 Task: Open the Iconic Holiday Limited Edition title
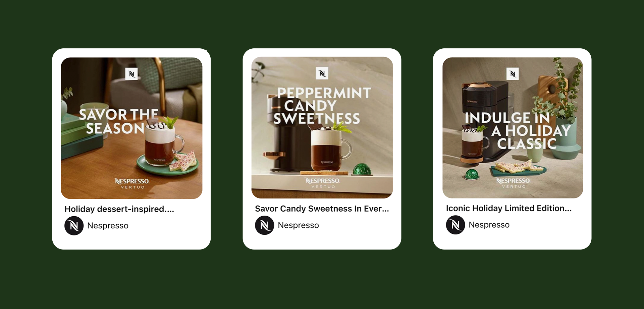click(x=509, y=209)
